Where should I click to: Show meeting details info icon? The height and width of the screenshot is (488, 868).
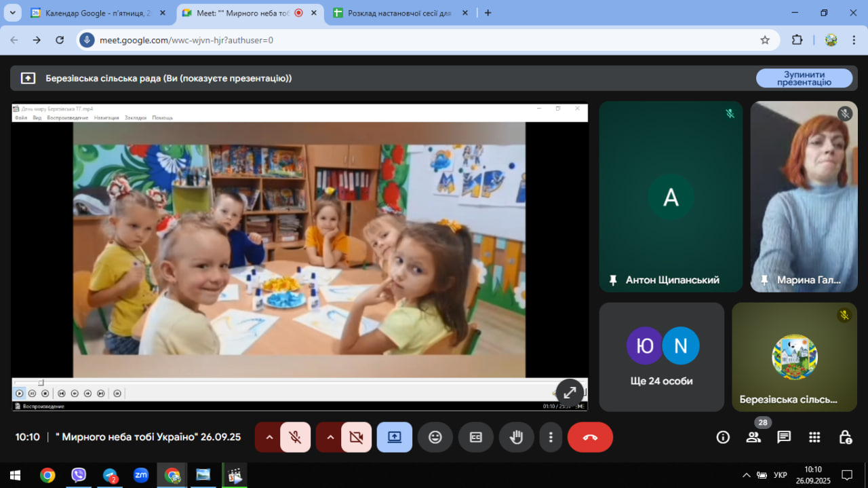[x=723, y=437]
